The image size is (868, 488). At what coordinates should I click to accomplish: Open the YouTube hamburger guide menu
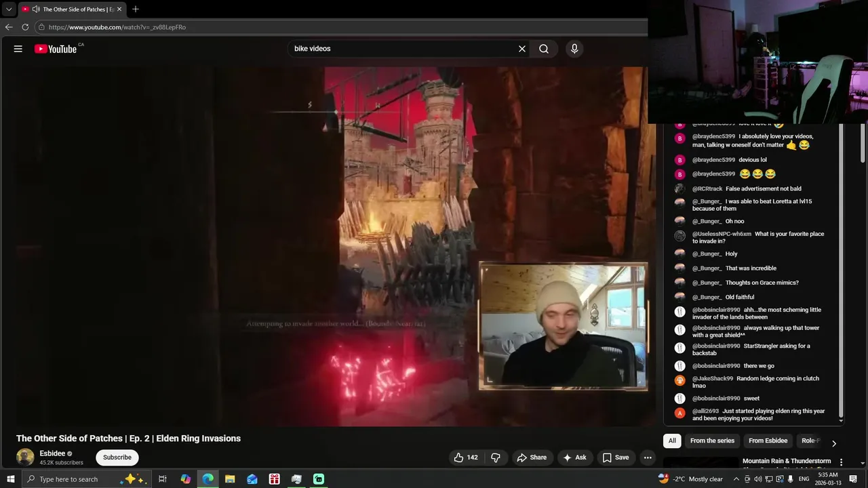[x=18, y=49]
